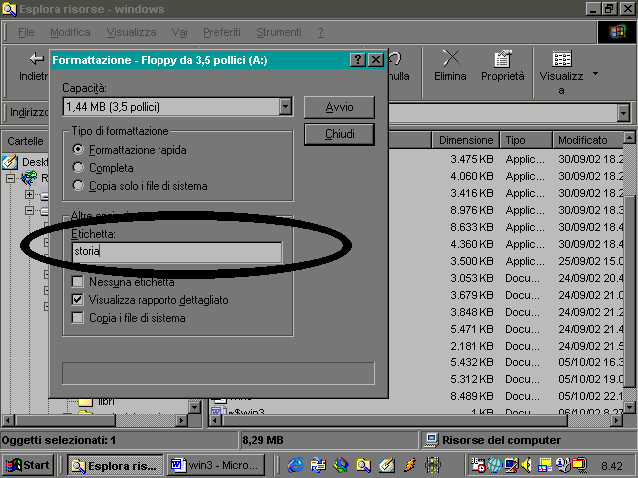The image size is (638, 478).
Task: Click the Visualizza views toolbar icon
Action: (562, 59)
